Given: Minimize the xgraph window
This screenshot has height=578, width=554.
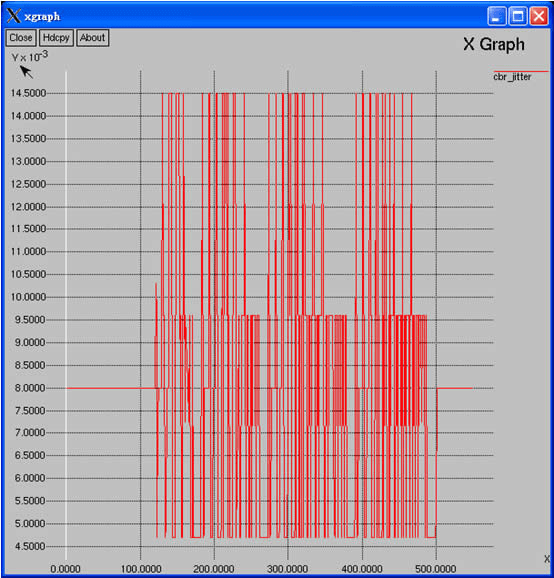Looking at the screenshot, I should [496, 16].
